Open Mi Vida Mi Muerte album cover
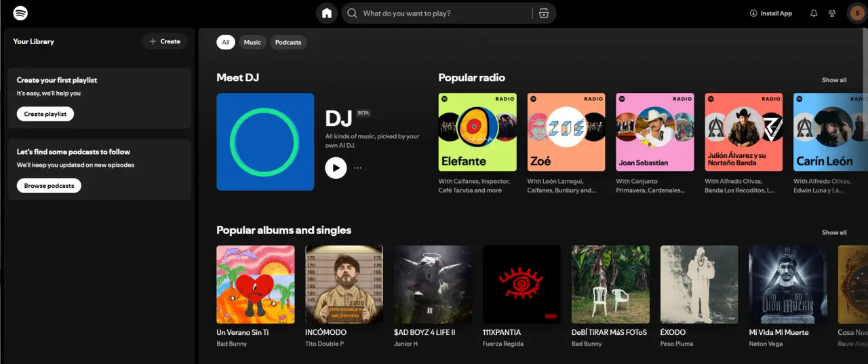The image size is (868, 364). coord(788,285)
